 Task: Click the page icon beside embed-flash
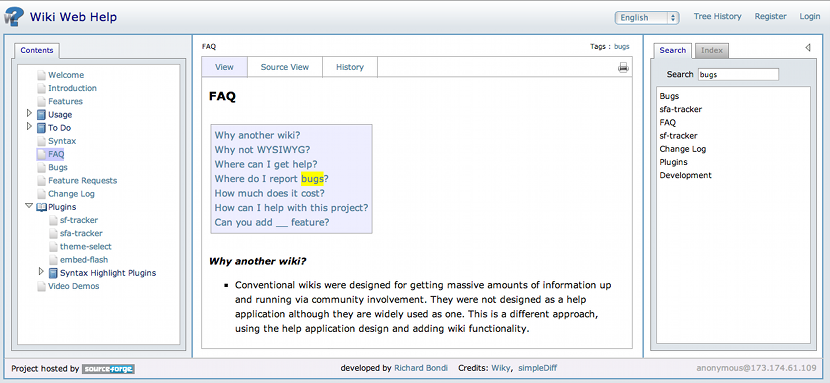[53, 260]
